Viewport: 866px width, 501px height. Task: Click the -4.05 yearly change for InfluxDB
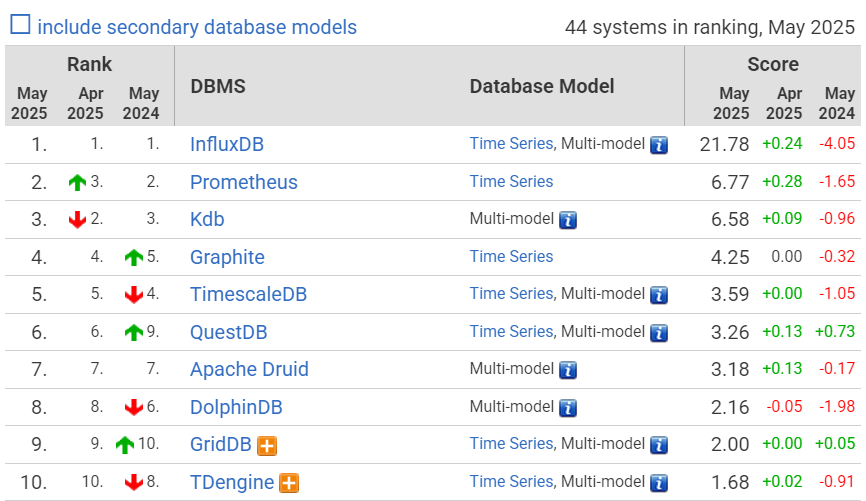(x=837, y=144)
